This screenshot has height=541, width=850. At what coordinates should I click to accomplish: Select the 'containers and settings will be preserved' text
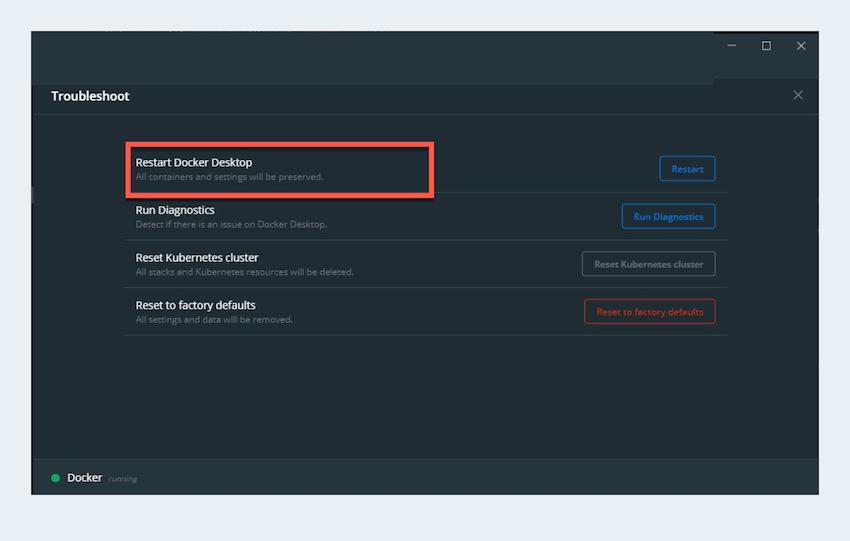(229, 177)
